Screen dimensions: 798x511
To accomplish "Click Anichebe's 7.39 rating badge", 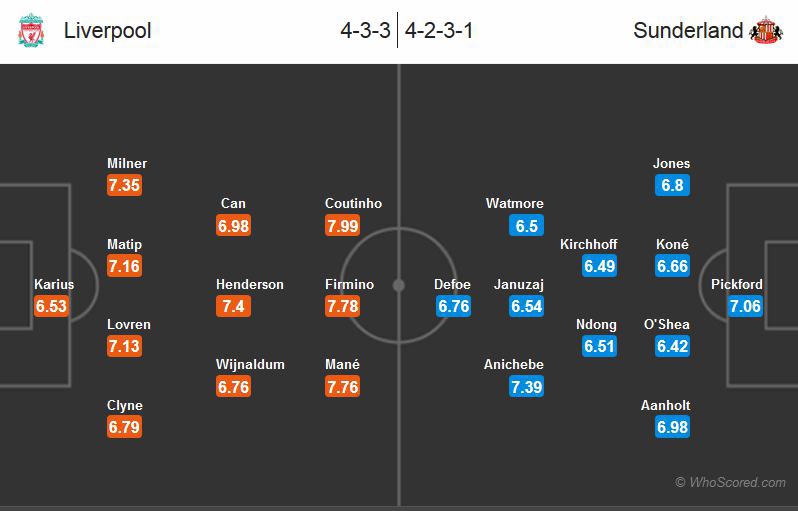I will coord(527,387).
